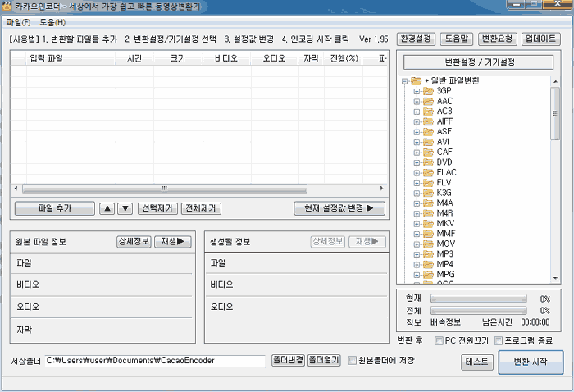Toggle 원본폴더에 저장 checkbox
This screenshot has width=574, height=392.
[352, 361]
